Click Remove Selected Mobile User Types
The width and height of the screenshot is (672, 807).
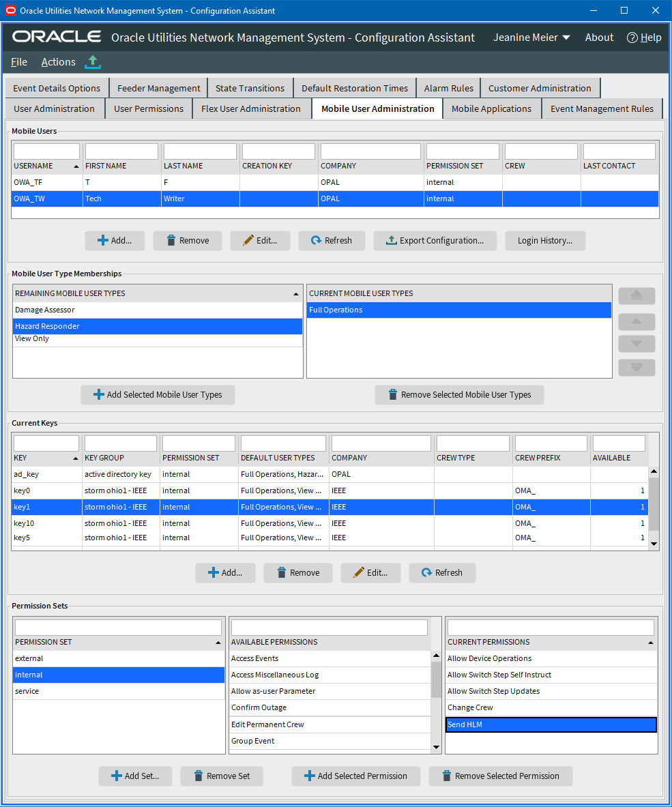coord(459,395)
